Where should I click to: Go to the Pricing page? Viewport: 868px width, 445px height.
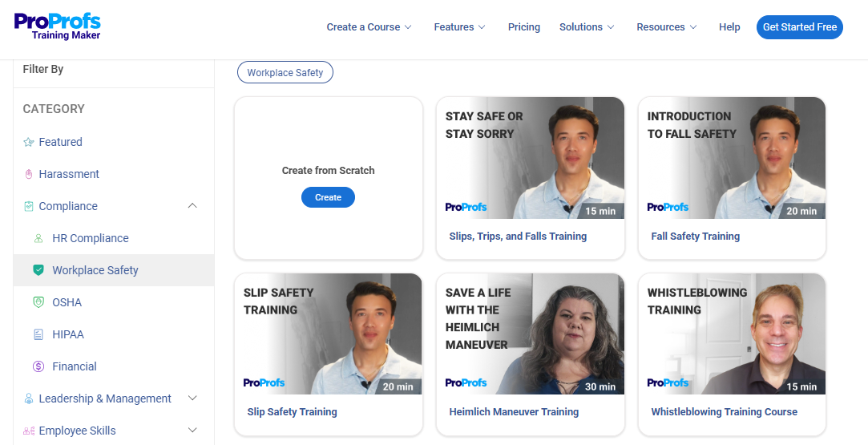[523, 27]
